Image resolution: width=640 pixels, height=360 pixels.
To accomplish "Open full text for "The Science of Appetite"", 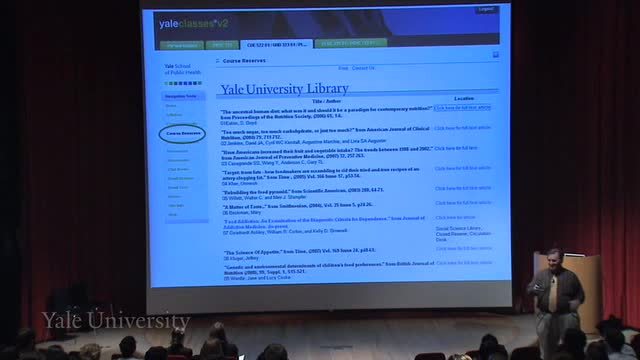I will tap(464, 248).
